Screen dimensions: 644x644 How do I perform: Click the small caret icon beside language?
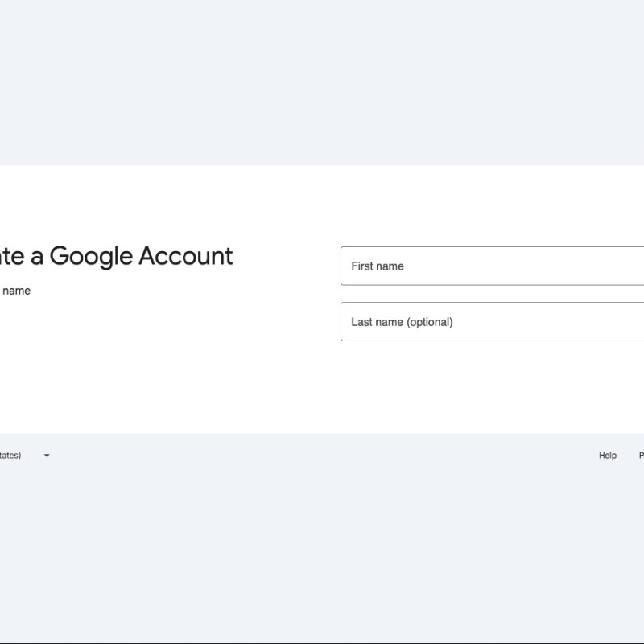[47, 456]
